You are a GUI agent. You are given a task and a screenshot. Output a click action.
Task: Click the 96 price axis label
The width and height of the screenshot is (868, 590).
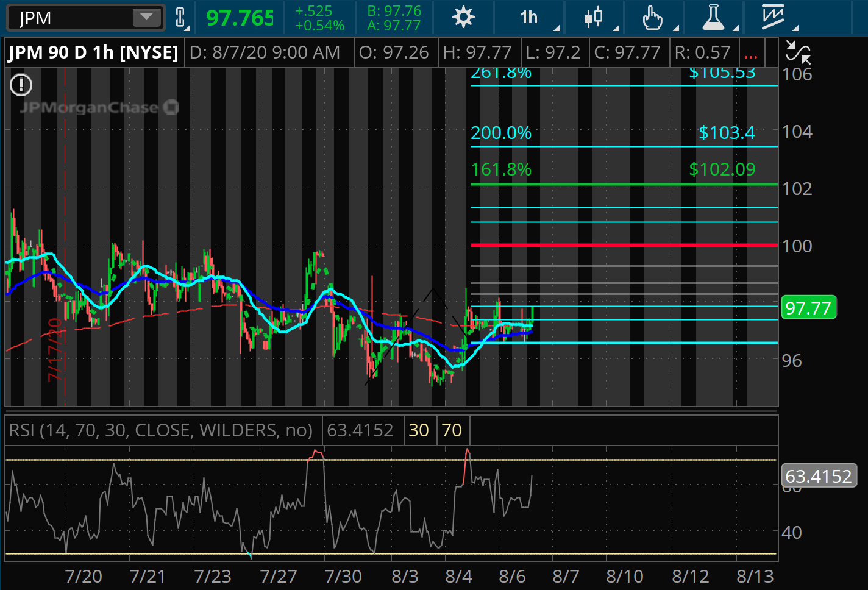[792, 361]
